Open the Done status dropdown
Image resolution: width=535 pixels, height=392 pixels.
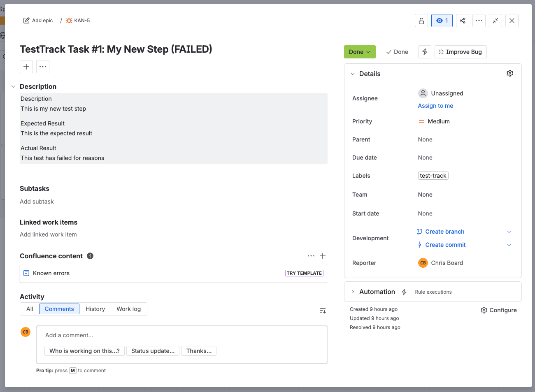[360, 52]
